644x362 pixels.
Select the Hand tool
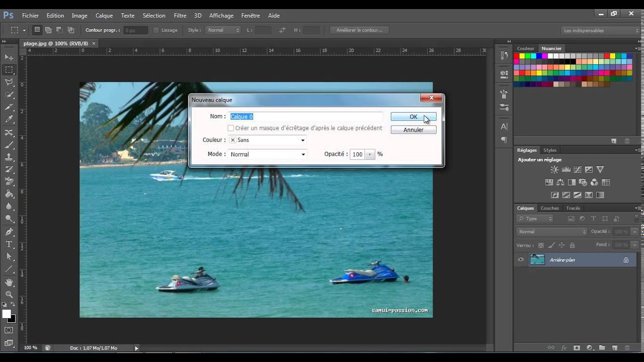click(9, 283)
